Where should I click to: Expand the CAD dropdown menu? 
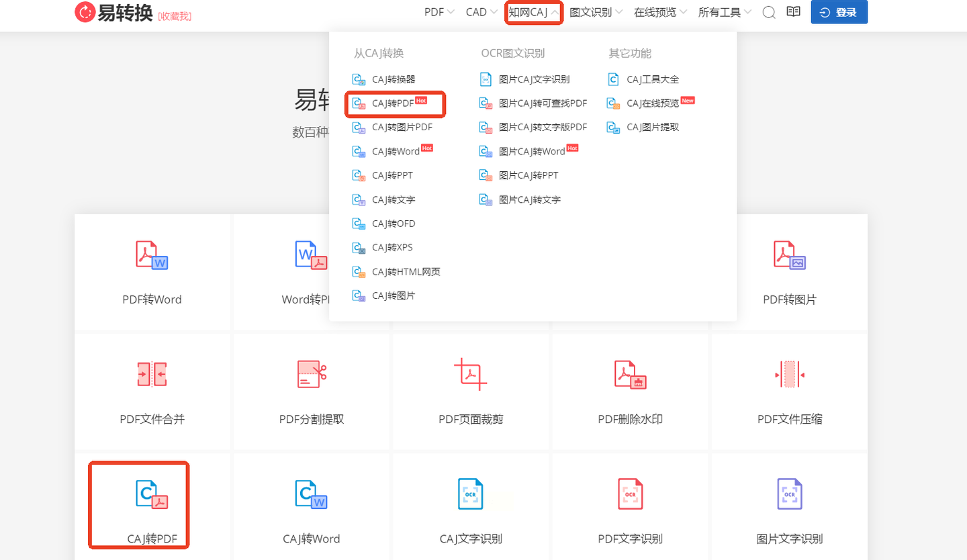click(481, 12)
